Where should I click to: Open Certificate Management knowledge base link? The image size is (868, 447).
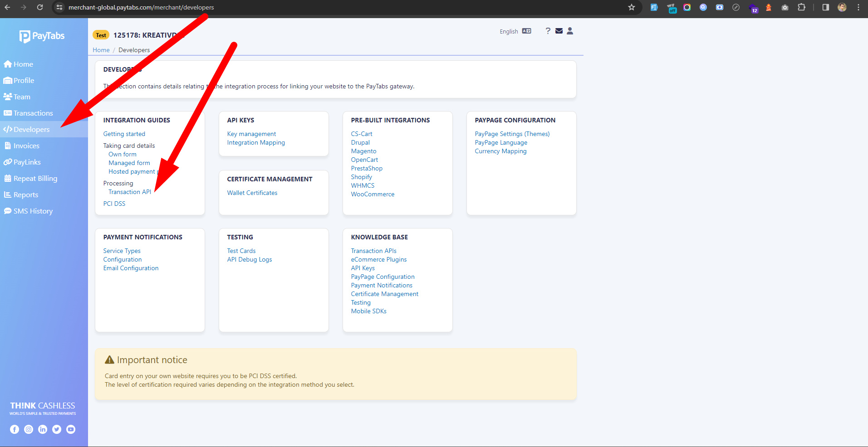coord(385,294)
